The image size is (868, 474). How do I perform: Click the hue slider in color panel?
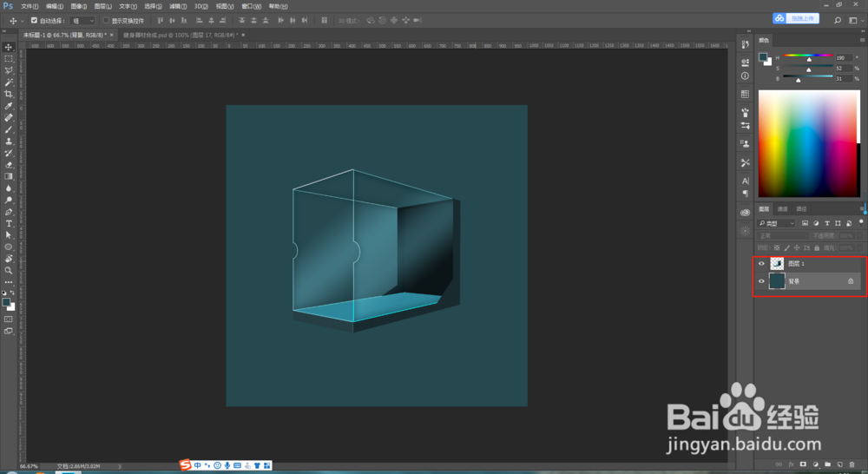point(808,56)
